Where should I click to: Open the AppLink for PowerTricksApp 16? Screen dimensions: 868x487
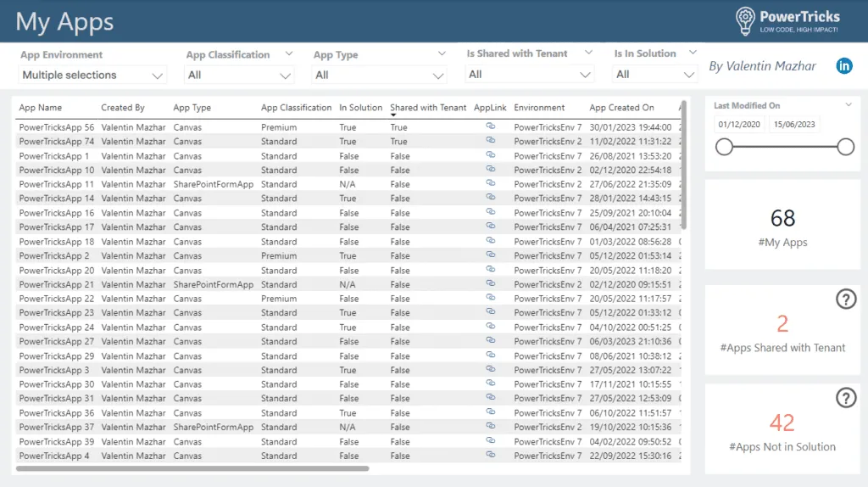coord(491,212)
